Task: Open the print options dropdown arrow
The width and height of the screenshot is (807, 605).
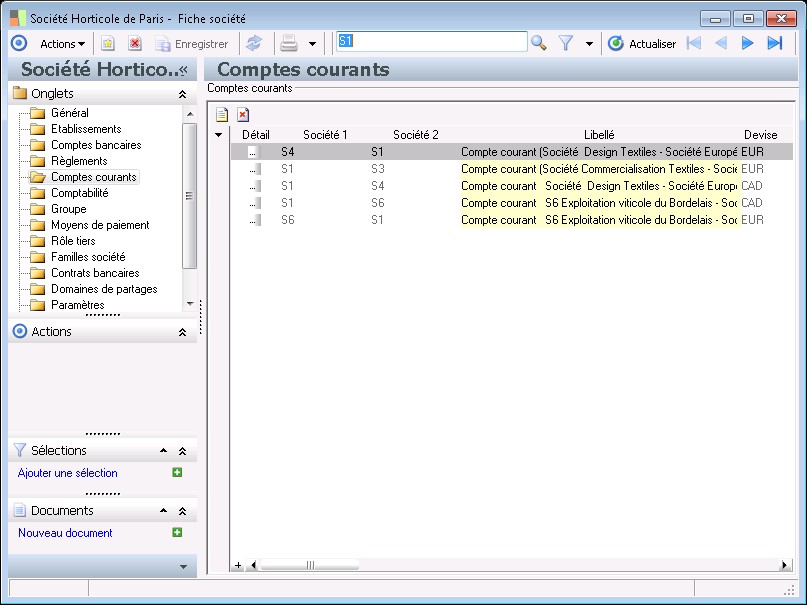Action: tap(312, 44)
